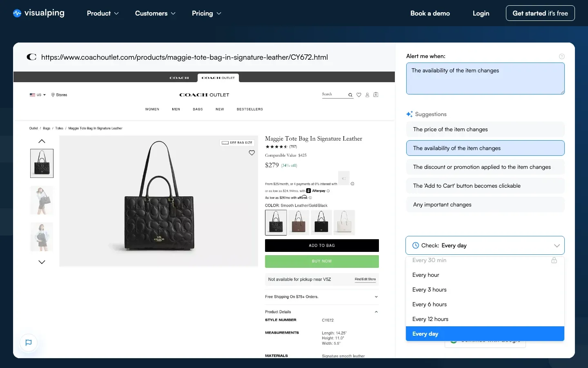Switch to the Coach Outlet tab
Image resolution: width=588 pixels, height=368 pixels.
218,78
